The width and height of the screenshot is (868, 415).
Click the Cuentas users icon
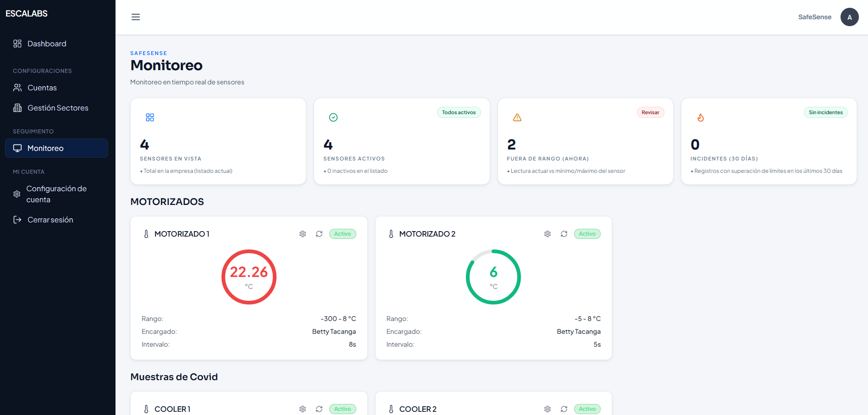pos(17,88)
